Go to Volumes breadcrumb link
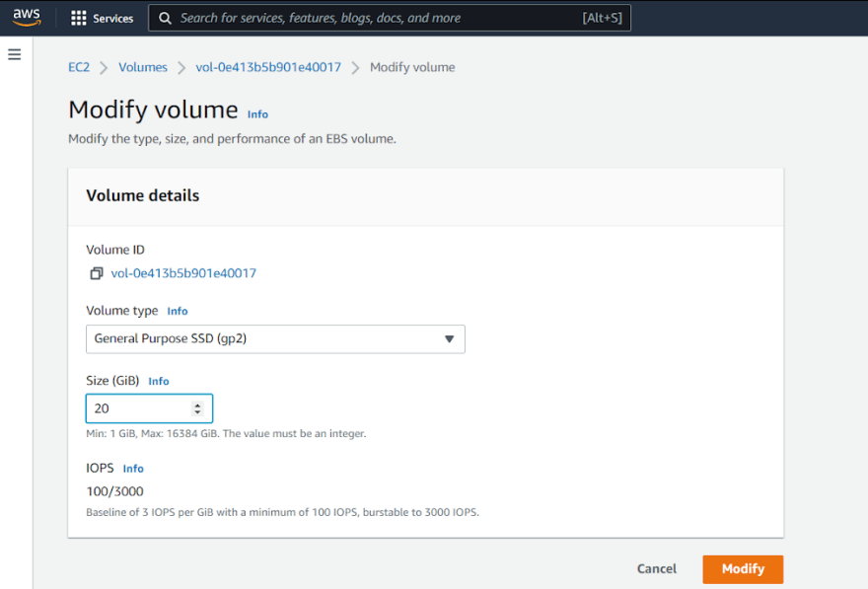The height and width of the screenshot is (589, 868). tap(143, 67)
